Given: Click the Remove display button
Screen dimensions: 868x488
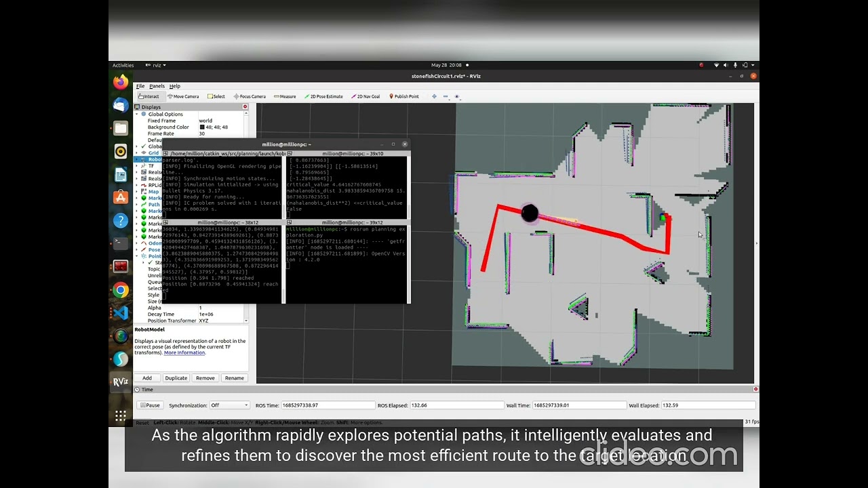Looking at the screenshot, I should point(205,378).
